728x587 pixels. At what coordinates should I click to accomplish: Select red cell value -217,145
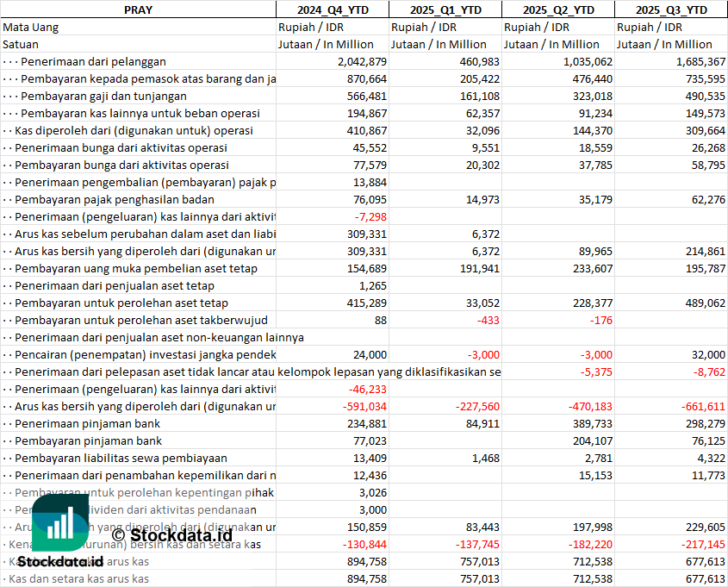tap(703, 544)
